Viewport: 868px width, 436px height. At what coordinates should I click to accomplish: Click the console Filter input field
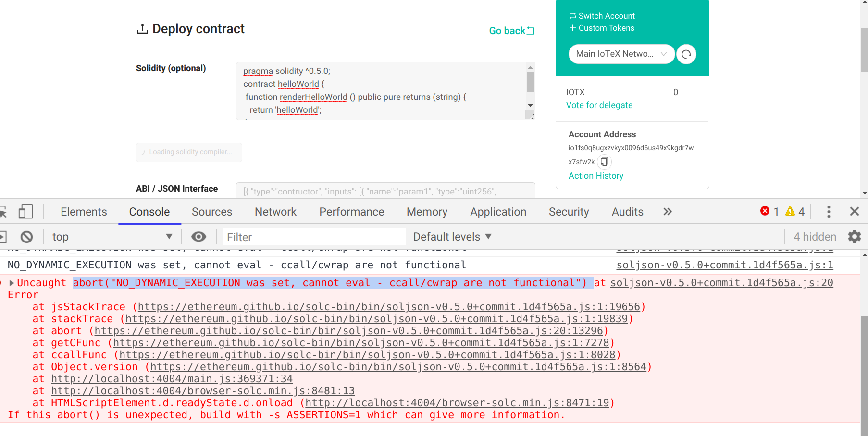(x=312, y=236)
